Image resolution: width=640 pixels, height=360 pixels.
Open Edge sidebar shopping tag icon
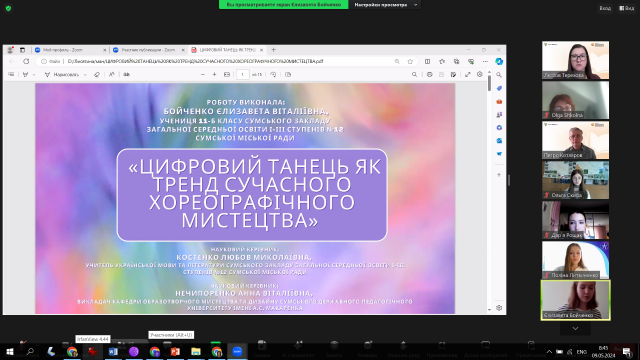tap(499, 88)
